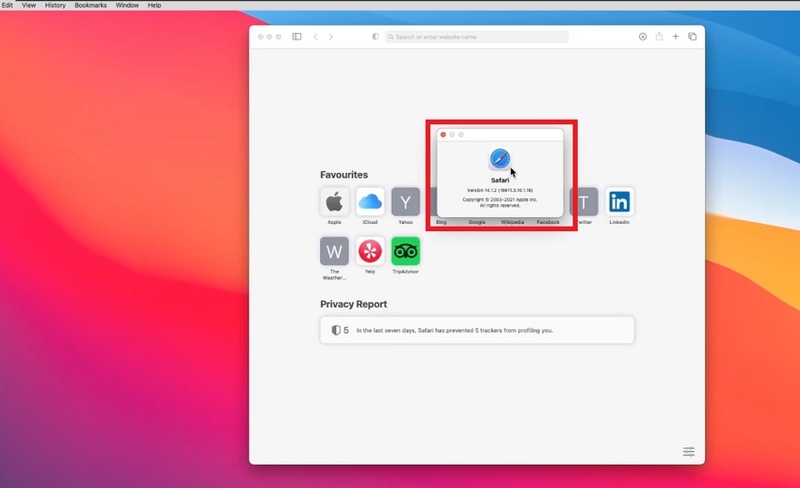Viewport: 800px width, 488px height.
Task: Close the About Safari dialog
Action: pyautogui.click(x=443, y=135)
